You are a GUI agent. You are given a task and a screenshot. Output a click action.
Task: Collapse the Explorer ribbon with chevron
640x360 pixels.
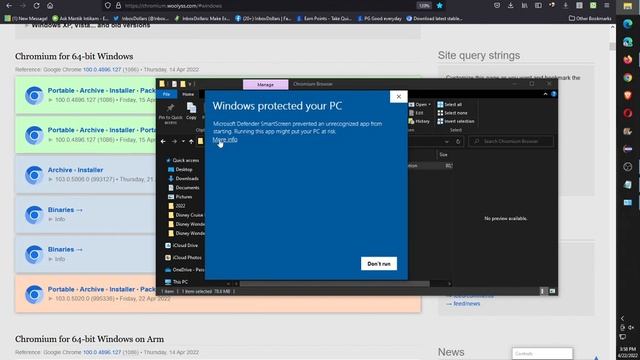(545, 94)
